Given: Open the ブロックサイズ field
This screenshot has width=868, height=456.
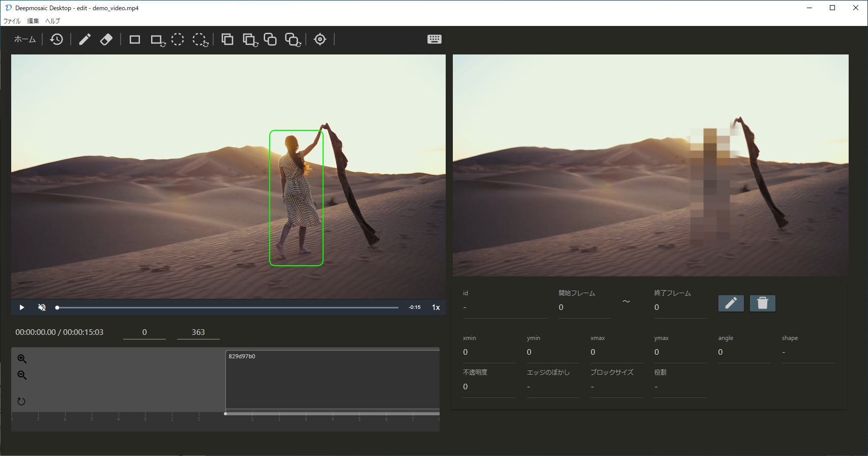Looking at the screenshot, I should point(617,387).
